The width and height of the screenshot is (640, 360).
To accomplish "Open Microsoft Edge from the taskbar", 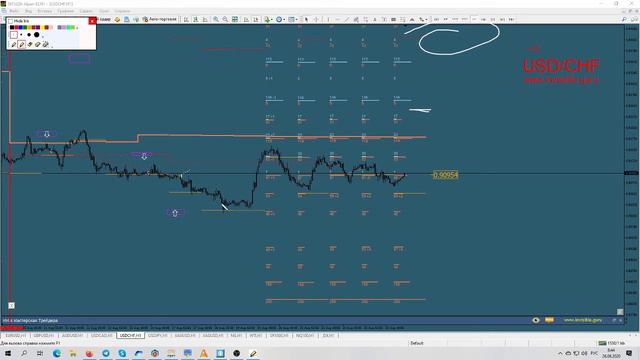I will [57, 353].
